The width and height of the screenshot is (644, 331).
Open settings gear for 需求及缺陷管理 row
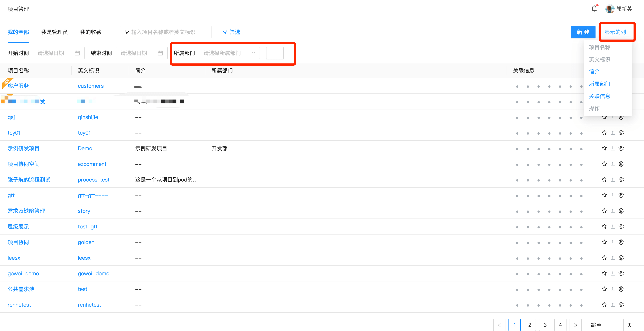621,211
